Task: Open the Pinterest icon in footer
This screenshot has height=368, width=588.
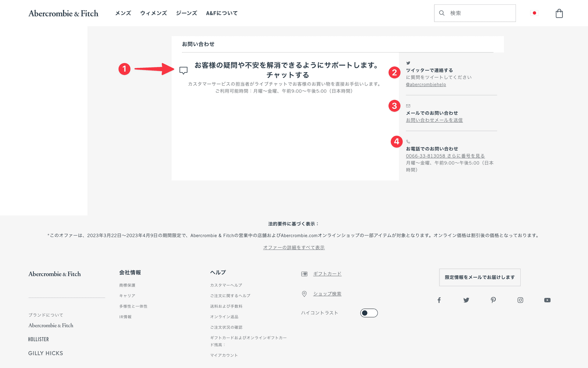Action: click(x=493, y=300)
